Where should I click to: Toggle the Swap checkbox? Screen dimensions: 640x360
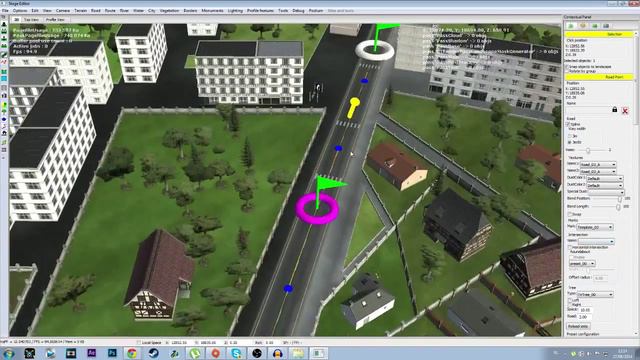[570, 214]
